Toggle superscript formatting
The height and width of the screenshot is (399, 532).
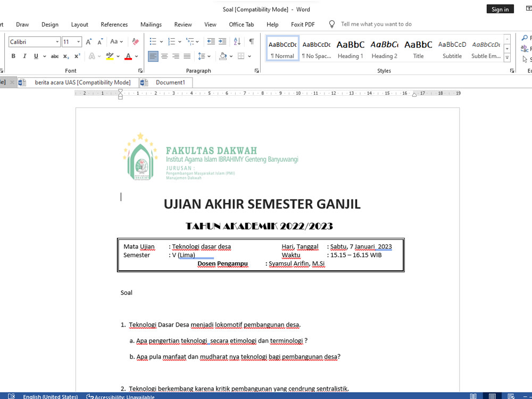click(x=77, y=56)
